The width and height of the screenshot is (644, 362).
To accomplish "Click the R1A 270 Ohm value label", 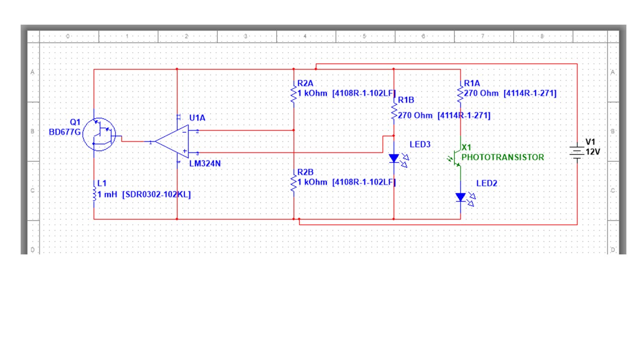I will 510,93.
